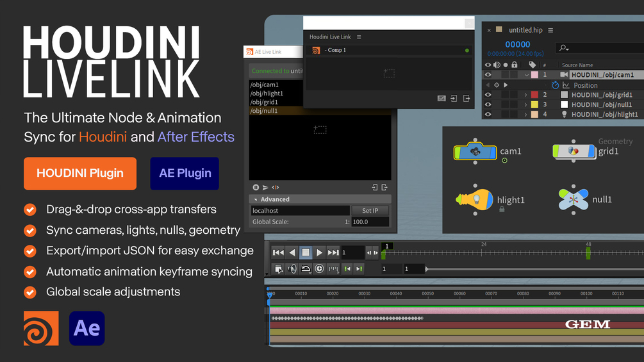Select the null1 node
This screenshot has height=362, width=644.
tap(574, 199)
